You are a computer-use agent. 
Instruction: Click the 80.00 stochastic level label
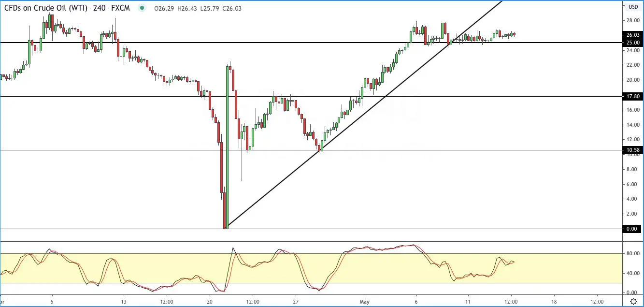point(632,253)
